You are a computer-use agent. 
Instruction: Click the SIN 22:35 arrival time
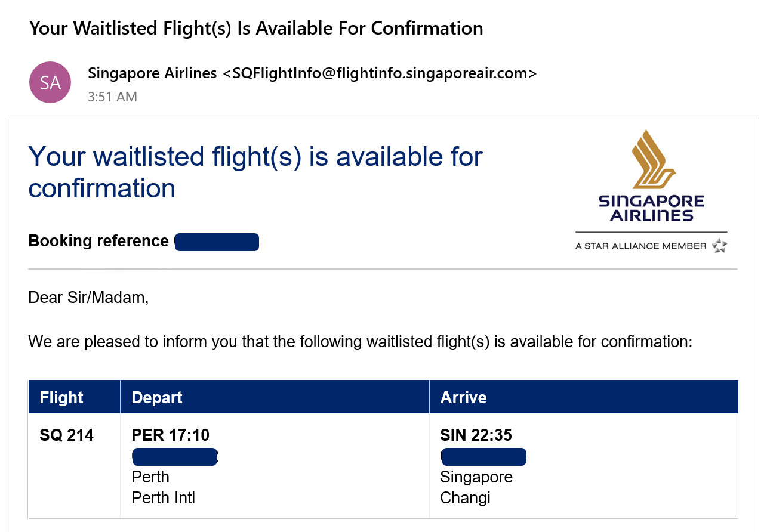[476, 435]
